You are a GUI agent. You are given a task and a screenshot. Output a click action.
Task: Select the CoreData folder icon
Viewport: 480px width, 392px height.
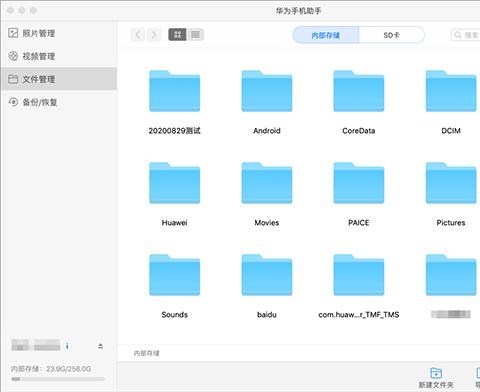click(x=359, y=91)
